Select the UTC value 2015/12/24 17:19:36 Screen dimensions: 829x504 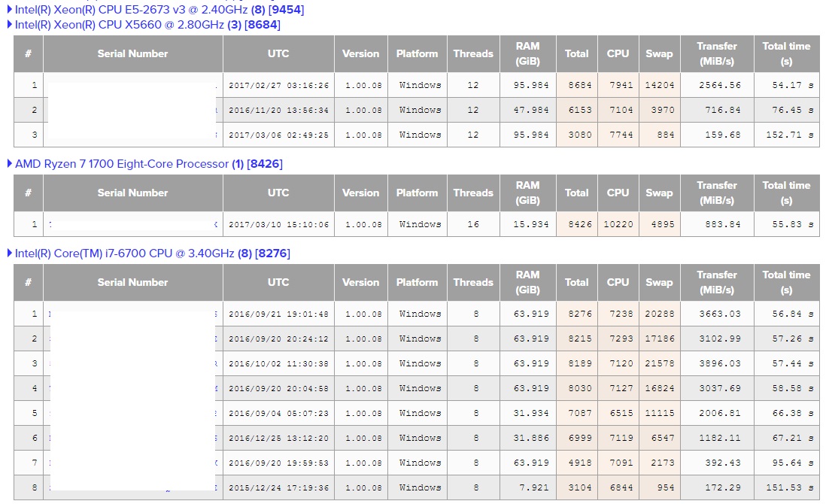point(278,487)
